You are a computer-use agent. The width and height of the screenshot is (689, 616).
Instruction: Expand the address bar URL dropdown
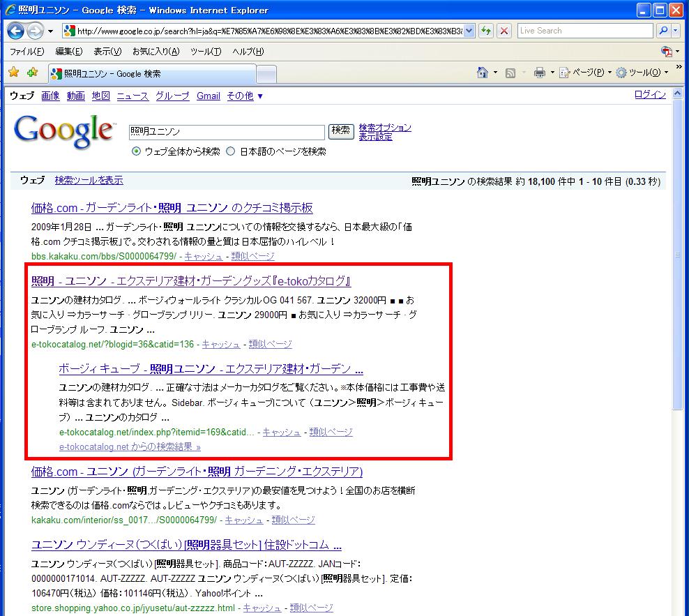pos(469,31)
